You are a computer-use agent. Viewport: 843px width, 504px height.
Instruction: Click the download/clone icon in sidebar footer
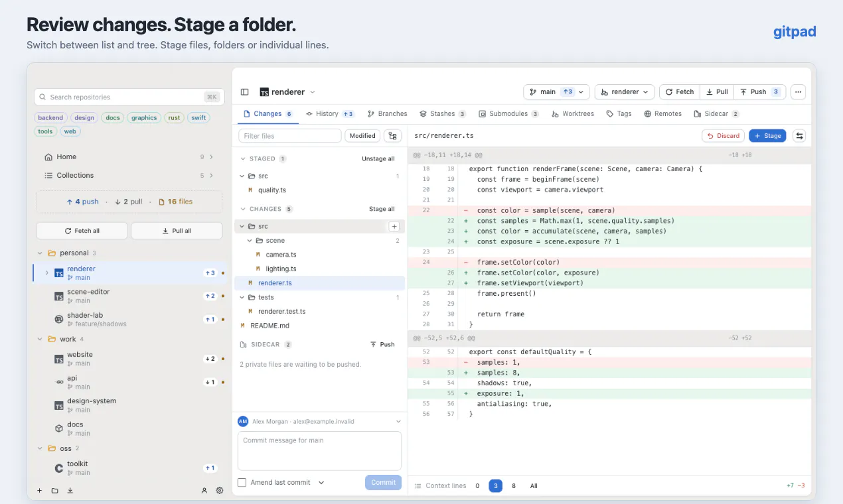[70, 491]
